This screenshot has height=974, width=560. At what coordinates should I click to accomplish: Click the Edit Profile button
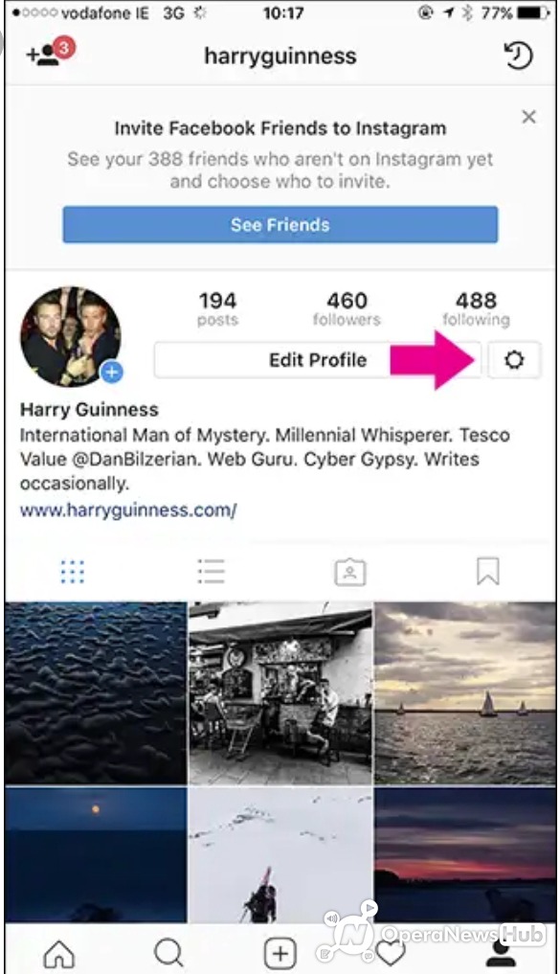coord(317,360)
